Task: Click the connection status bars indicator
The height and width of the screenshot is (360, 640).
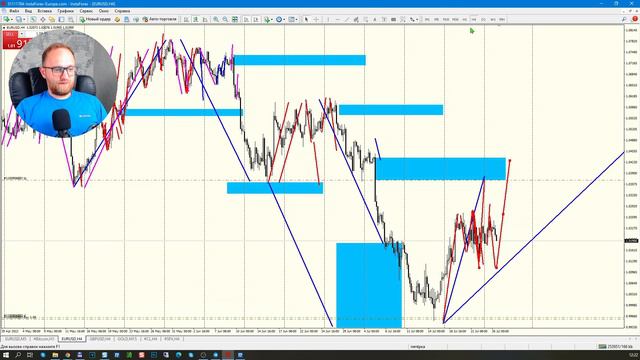Action: (602, 347)
